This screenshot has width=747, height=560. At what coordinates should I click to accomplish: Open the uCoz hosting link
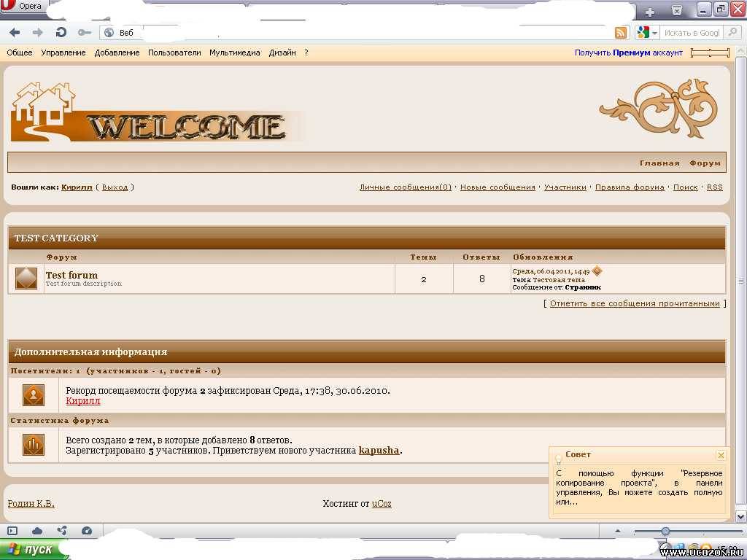pos(382,503)
